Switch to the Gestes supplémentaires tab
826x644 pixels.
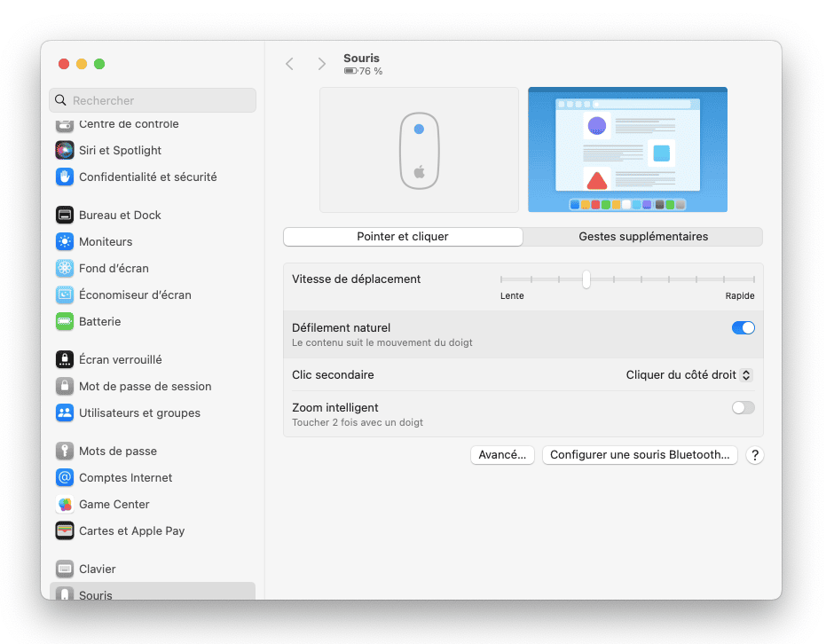pyautogui.click(x=643, y=237)
